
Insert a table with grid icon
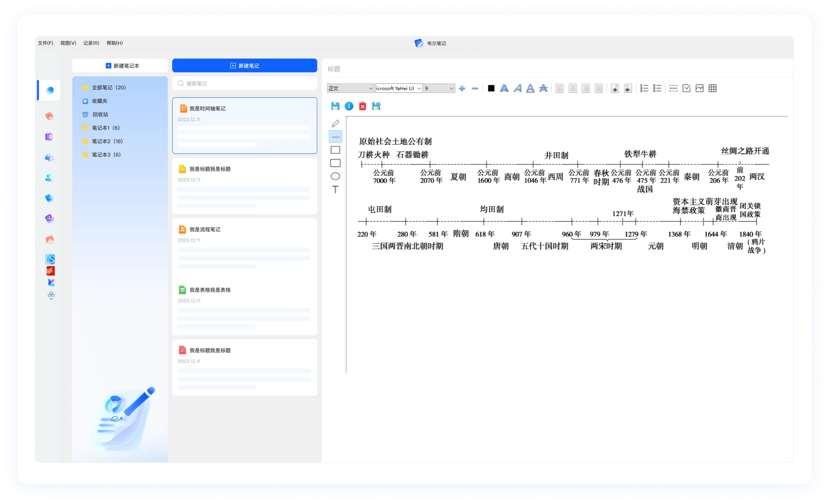point(712,88)
